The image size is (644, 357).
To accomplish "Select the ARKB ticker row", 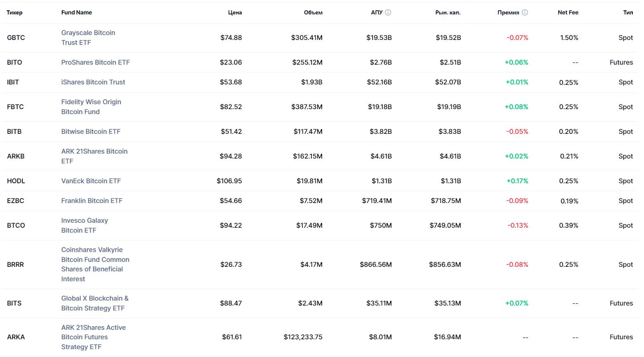I will [16, 156].
